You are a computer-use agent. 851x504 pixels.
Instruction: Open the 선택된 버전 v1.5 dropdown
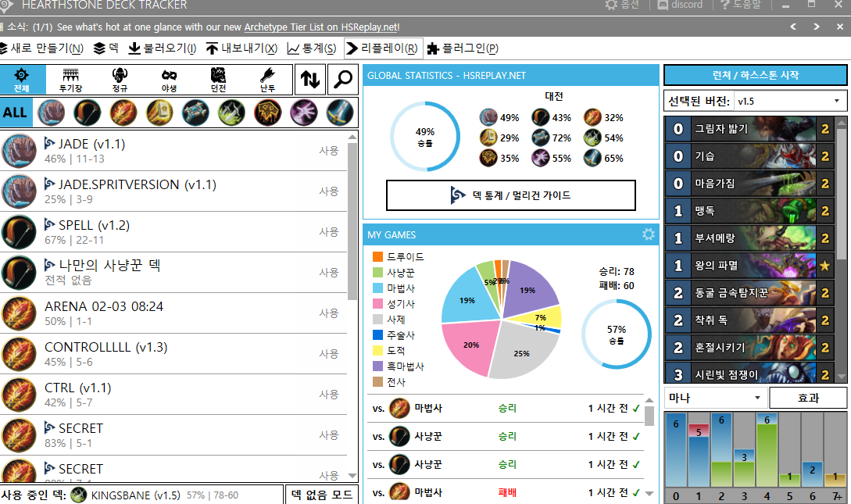[790, 101]
